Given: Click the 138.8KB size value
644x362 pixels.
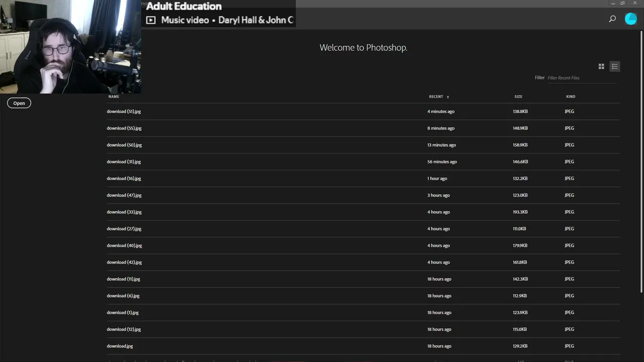Looking at the screenshot, I should (520, 112).
